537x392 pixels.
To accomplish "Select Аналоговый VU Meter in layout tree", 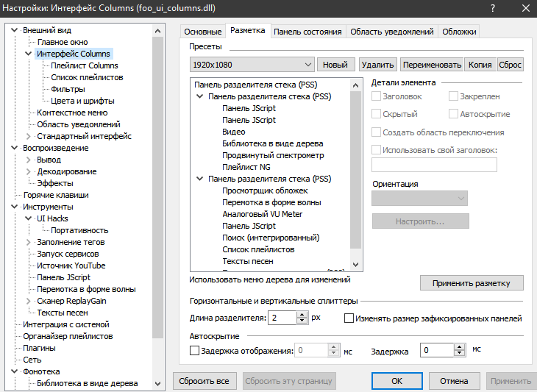I will click(262, 214).
